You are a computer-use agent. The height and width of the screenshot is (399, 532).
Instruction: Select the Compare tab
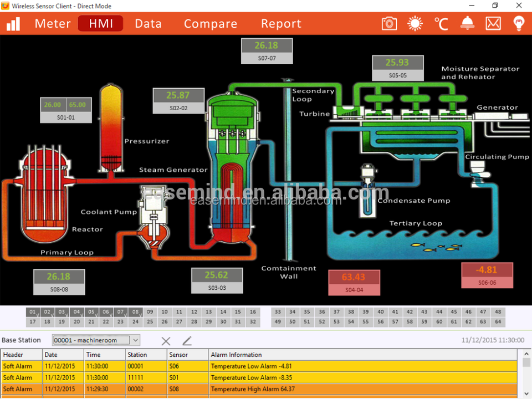point(211,24)
